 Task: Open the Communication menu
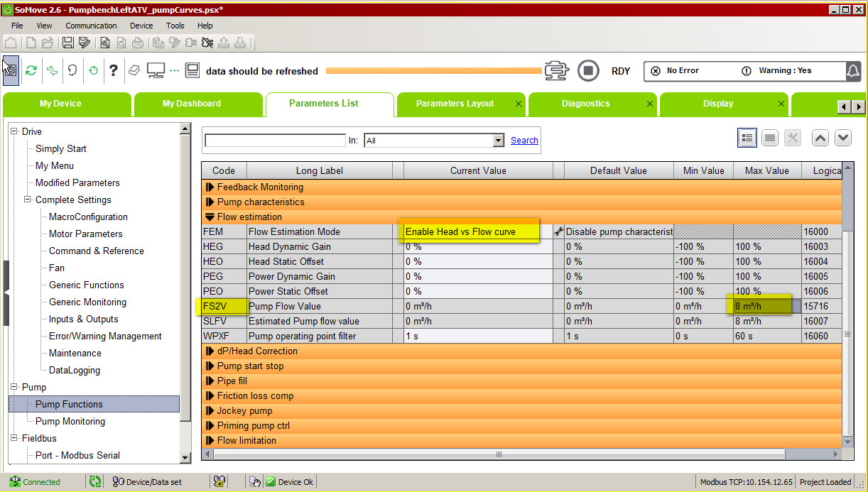tap(91, 26)
